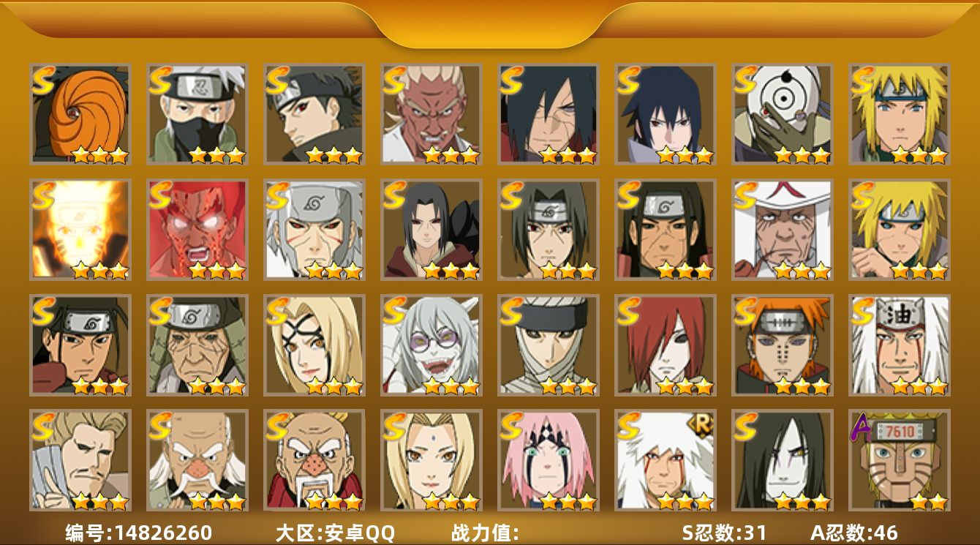Viewport: 980px width, 545px height.
Task: Select the red glowing Eight Gates ninja card
Action: click(x=197, y=230)
